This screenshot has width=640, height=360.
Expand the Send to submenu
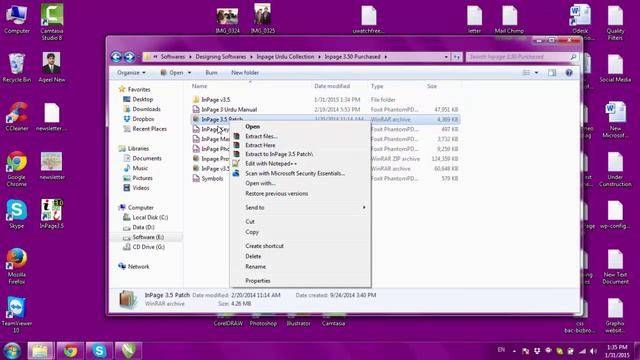coord(300,207)
